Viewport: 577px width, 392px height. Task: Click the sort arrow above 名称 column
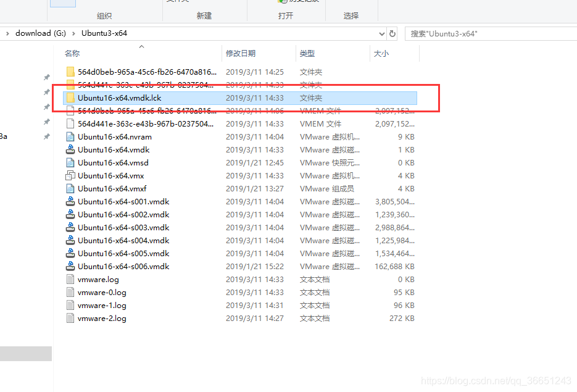(142, 46)
